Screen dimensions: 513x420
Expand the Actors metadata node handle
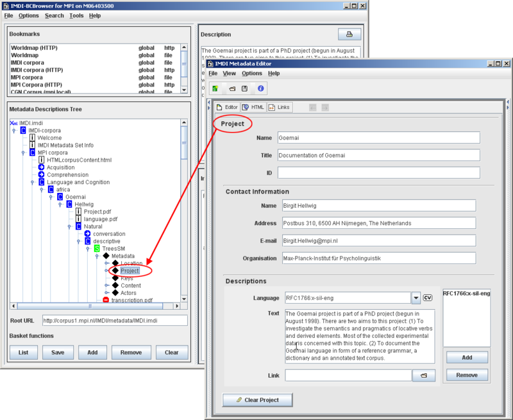click(x=108, y=293)
